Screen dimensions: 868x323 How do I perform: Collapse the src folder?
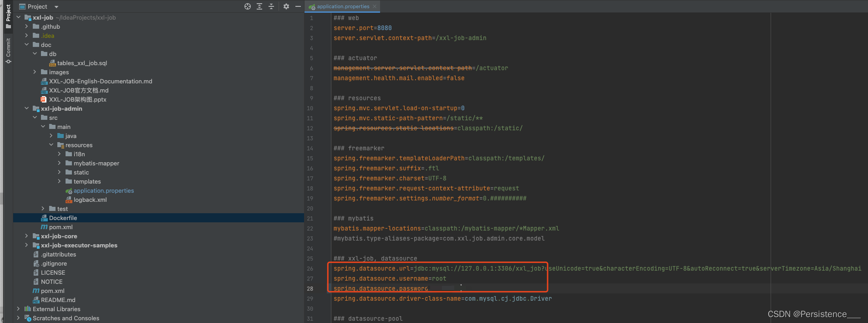35,118
